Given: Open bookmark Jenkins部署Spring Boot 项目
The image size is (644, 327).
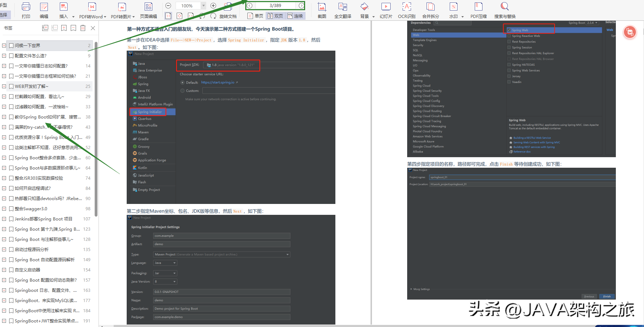Looking at the screenshot, I should tap(44, 219).
